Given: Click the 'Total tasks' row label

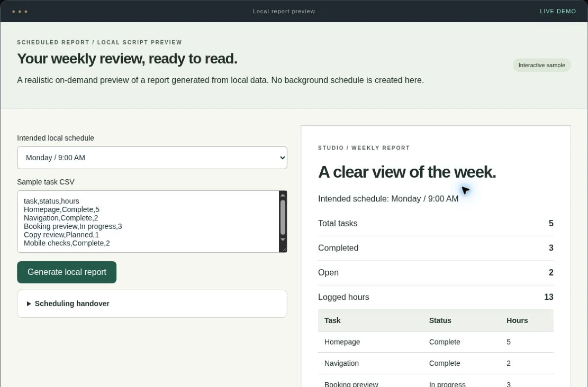Looking at the screenshot, I should [338, 223].
